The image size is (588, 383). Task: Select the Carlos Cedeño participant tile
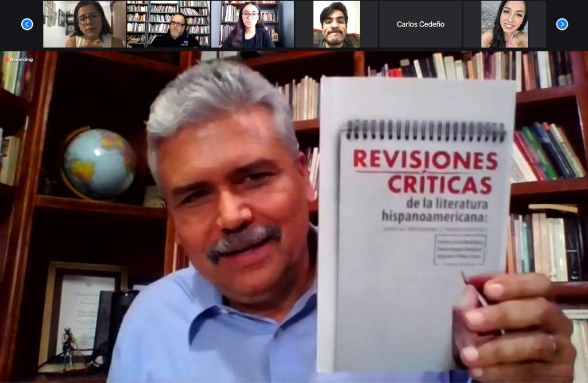[420, 24]
